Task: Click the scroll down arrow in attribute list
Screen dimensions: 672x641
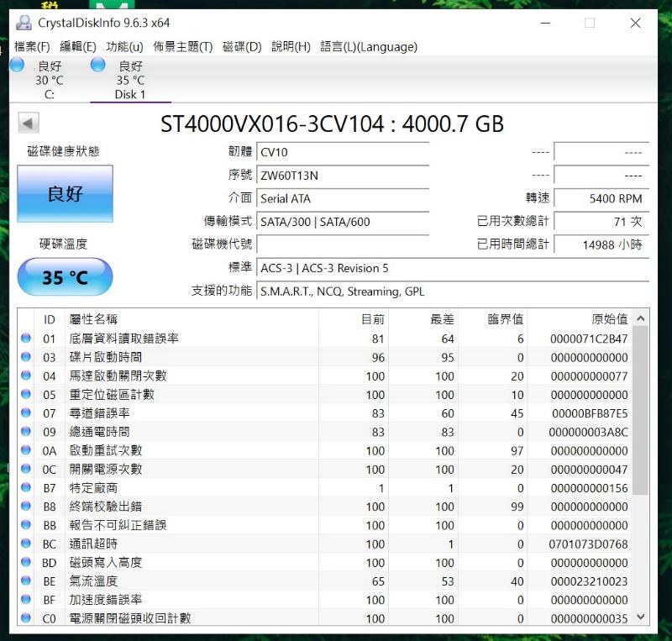Action: (x=640, y=617)
